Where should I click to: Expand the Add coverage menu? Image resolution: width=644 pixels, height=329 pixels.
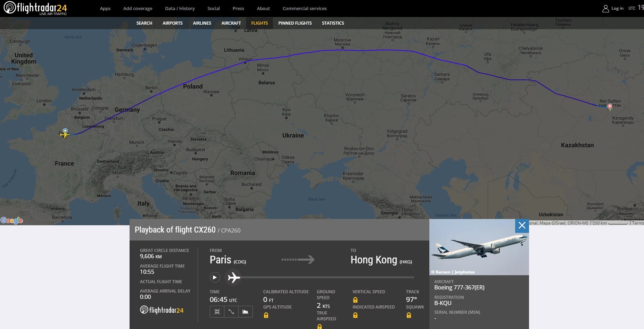[x=138, y=8]
